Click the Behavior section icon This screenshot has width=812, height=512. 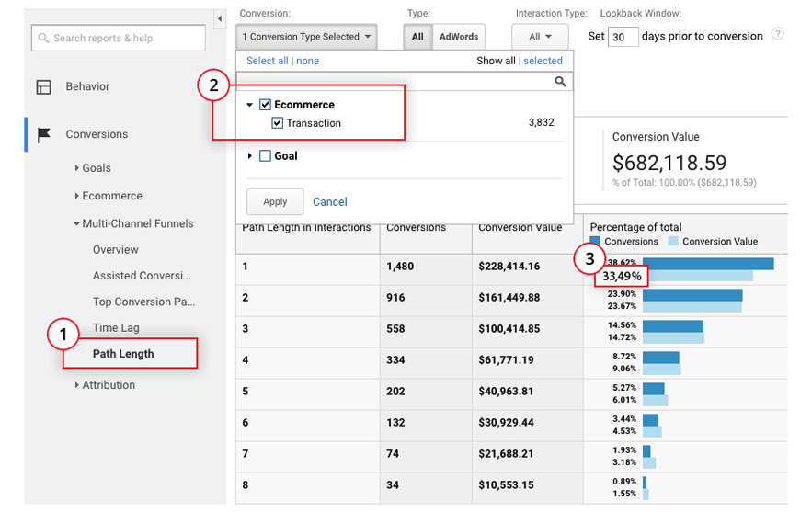click(x=43, y=87)
